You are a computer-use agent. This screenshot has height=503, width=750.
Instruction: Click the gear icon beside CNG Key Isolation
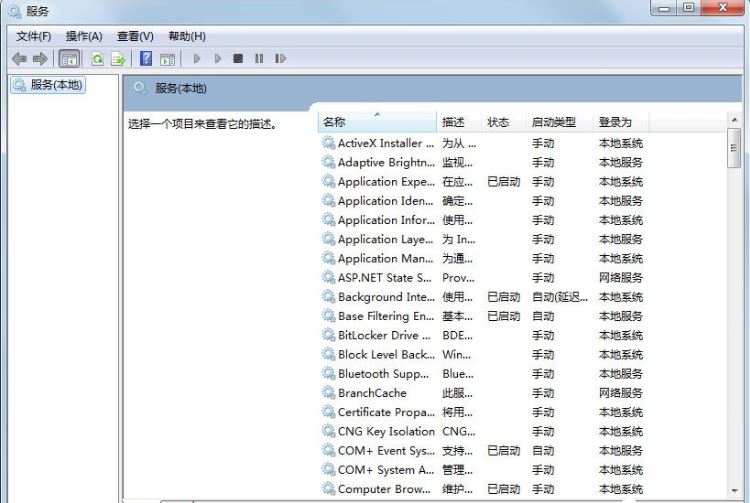coord(328,430)
